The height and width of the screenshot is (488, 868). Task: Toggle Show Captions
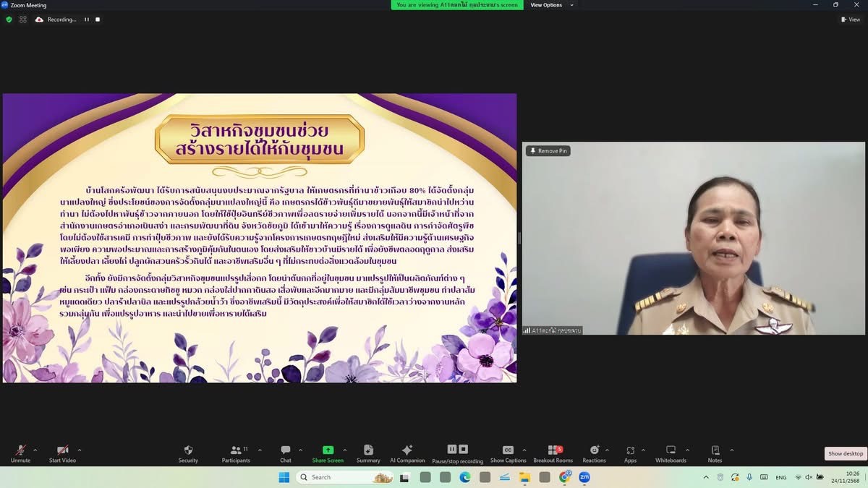pos(508,450)
